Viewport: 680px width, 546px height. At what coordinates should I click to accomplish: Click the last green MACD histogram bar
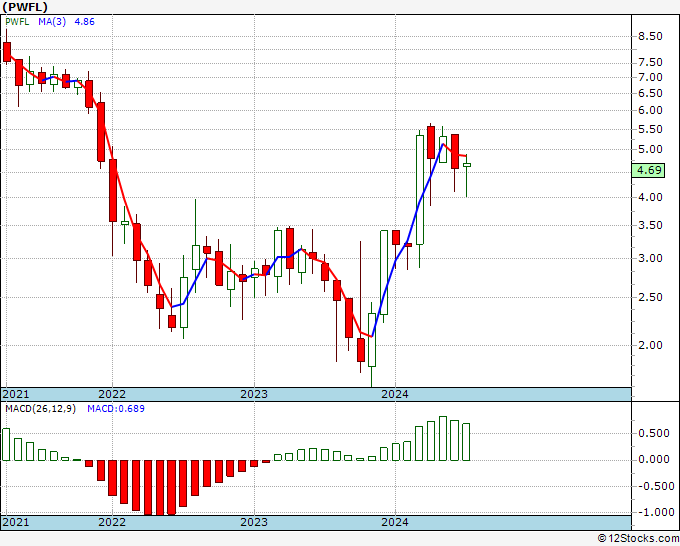click(x=466, y=442)
